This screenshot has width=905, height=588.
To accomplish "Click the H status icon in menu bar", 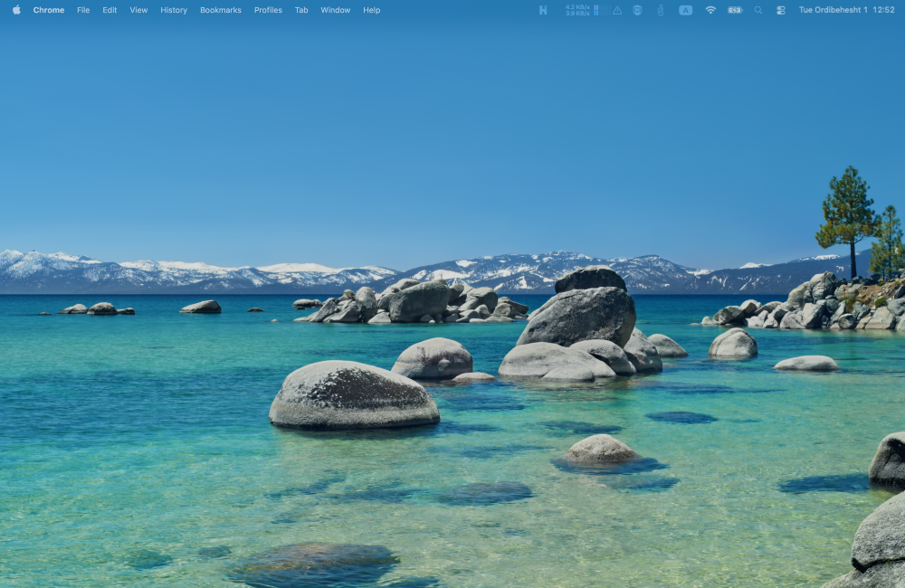I will (x=543, y=10).
